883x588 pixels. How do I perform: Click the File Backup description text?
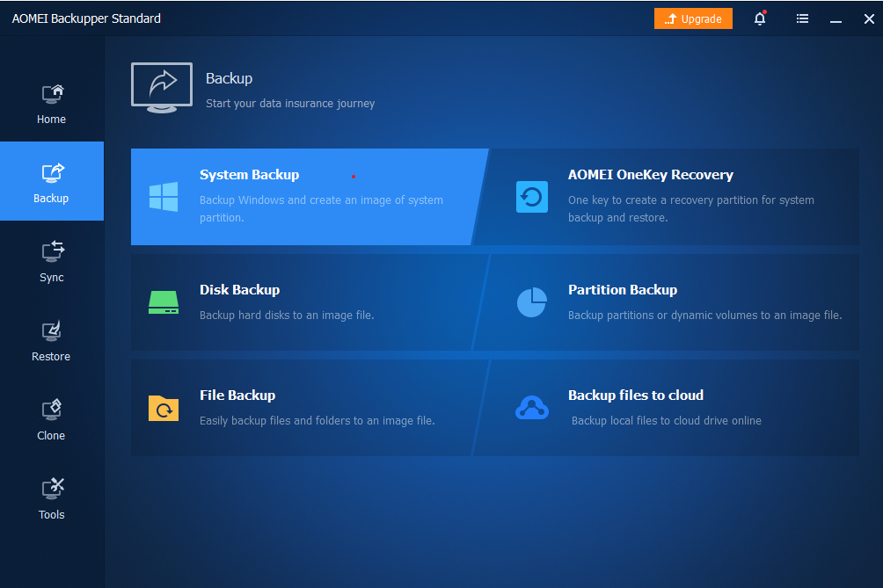pos(317,421)
